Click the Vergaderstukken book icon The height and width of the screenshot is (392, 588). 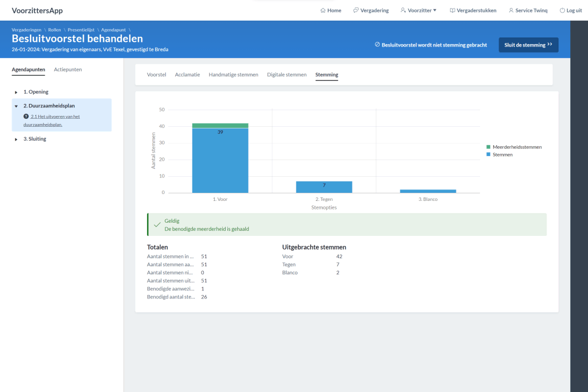[x=452, y=10]
